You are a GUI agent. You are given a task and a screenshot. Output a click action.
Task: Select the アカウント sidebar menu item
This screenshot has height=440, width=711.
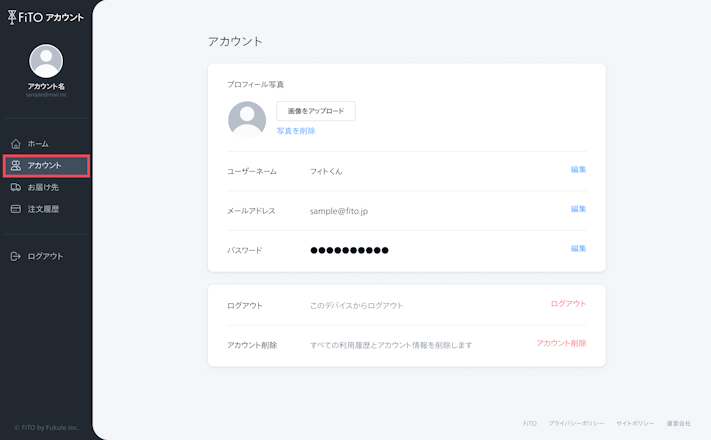(46, 166)
